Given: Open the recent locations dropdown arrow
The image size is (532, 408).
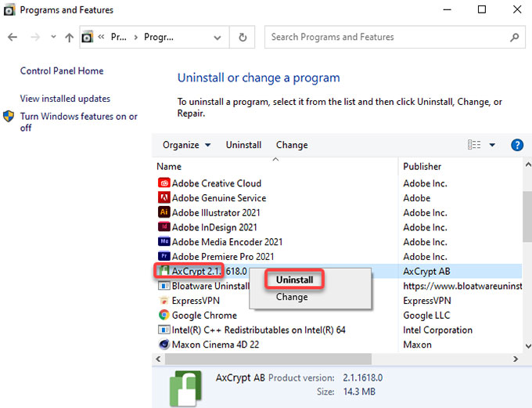Looking at the screenshot, I should pos(53,36).
